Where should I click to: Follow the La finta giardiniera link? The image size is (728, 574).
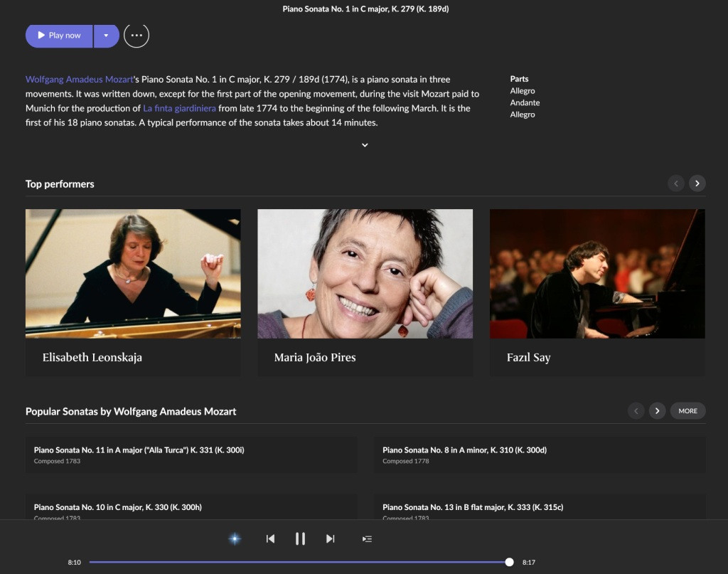pyautogui.click(x=179, y=108)
